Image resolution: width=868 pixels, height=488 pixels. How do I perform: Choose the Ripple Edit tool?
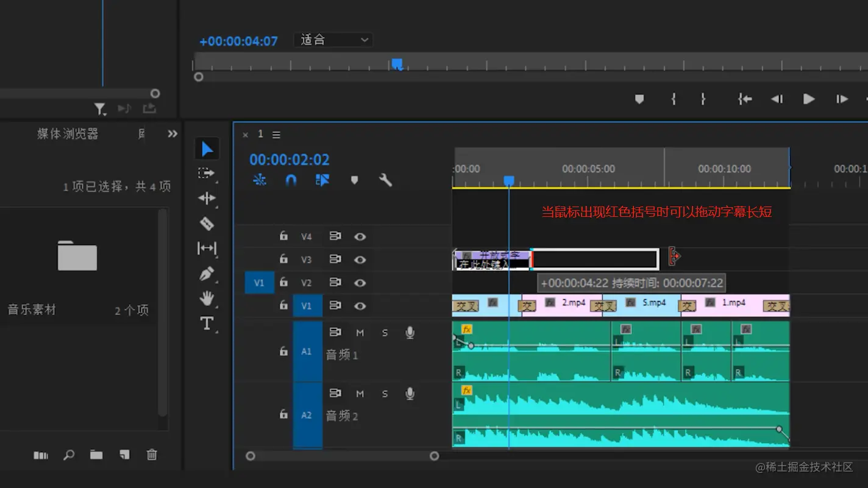[x=207, y=198]
